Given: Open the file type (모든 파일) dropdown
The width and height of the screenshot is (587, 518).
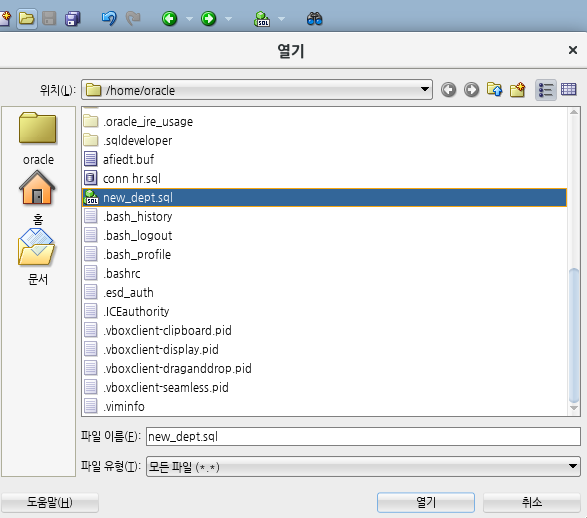Looking at the screenshot, I should (363, 466).
